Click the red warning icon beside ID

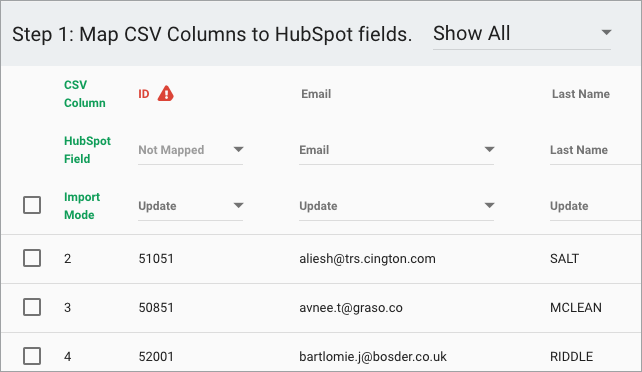(x=166, y=94)
